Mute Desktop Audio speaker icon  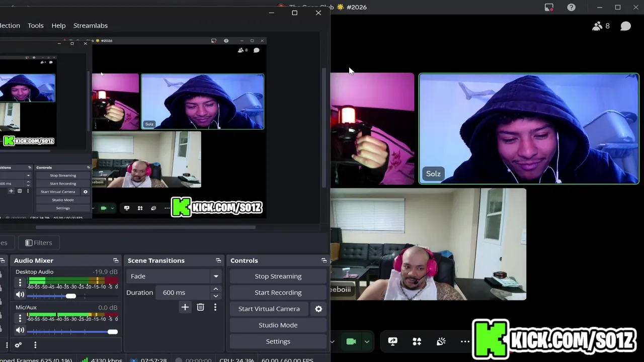[x=20, y=295]
